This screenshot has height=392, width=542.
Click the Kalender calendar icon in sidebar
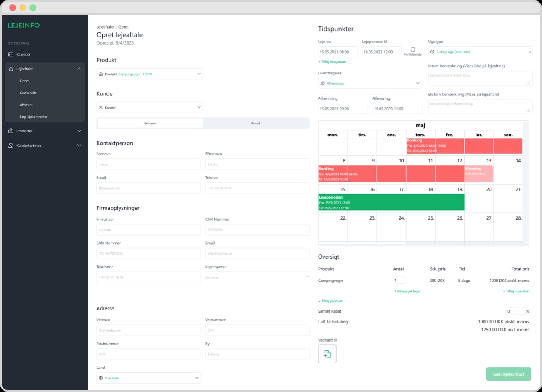(x=11, y=54)
